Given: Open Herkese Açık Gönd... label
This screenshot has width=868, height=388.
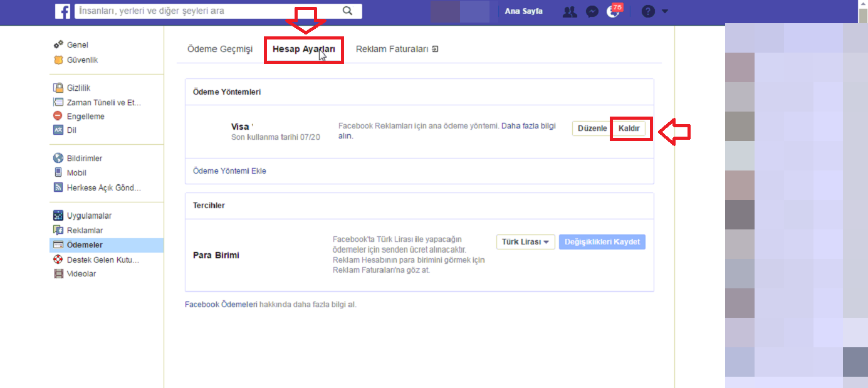Looking at the screenshot, I should point(104,187).
